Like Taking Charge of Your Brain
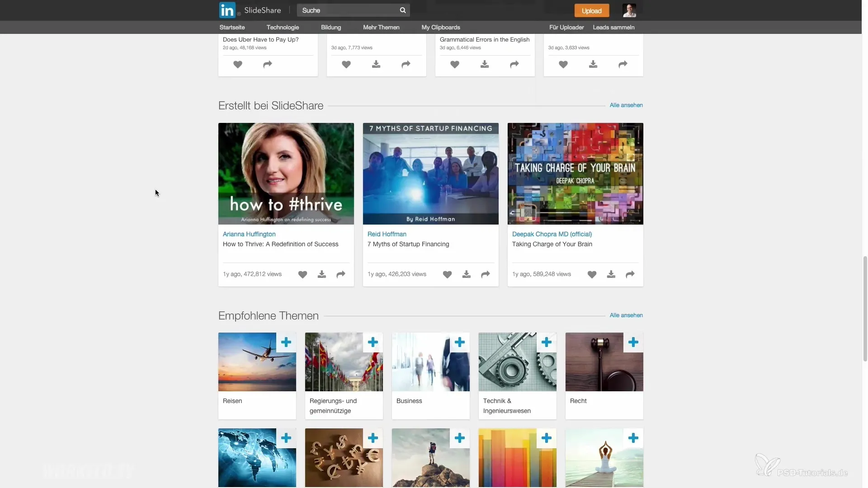Image resolution: width=868 pixels, height=488 pixels. pyautogui.click(x=592, y=274)
